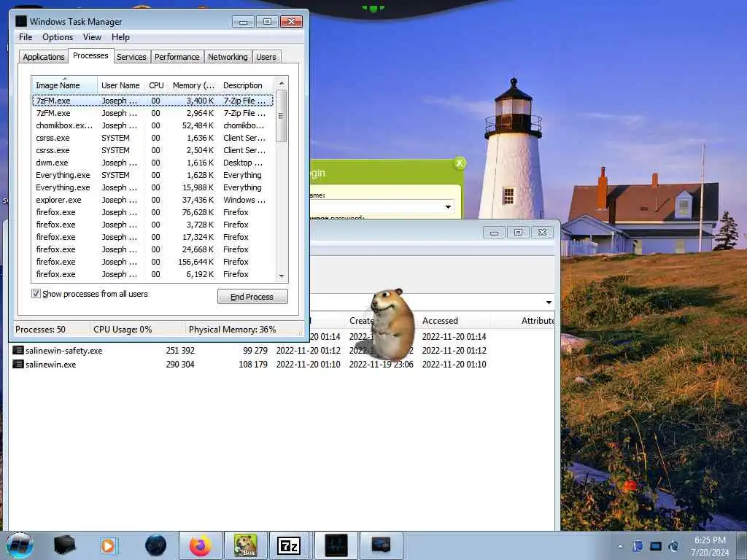Select Everything.exe using 15,988 K
This screenshot has height=560, width=747.
[152, 187]
